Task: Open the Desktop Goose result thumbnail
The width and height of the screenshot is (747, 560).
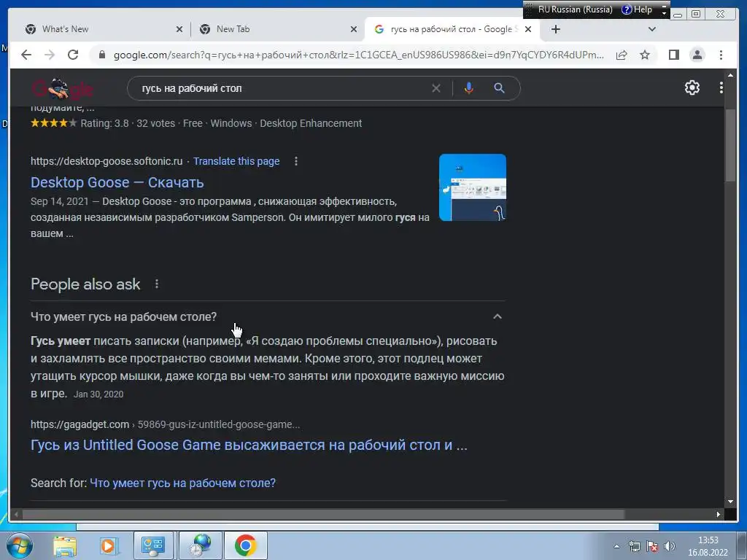Action: pyautogui.click(x=472, y=187)
